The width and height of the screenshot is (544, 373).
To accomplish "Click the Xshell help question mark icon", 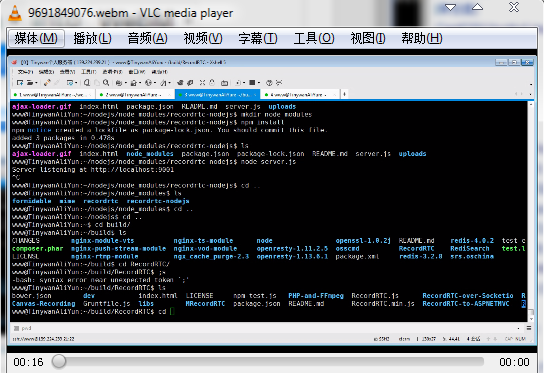I will click(x=269, y=83).
